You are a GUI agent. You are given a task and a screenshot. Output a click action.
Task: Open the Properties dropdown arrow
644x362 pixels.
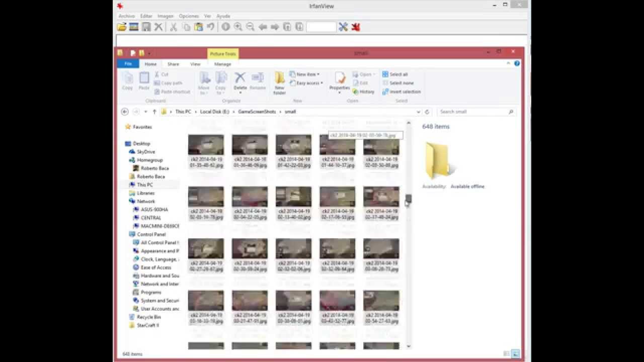[x=340, y=94]
